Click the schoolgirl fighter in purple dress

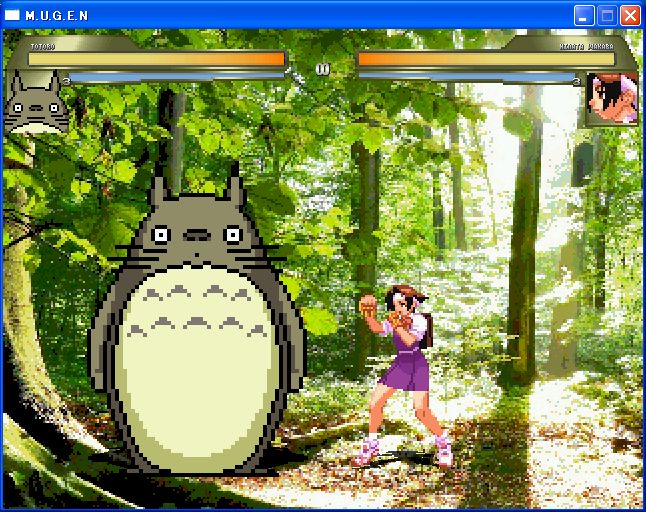point(403,375)
